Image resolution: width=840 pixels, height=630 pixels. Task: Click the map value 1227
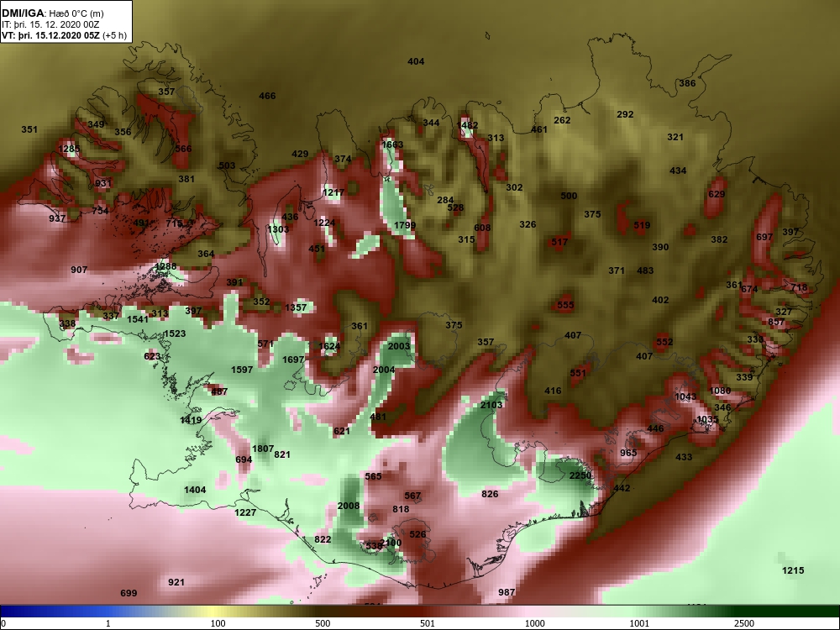[245, 512]
